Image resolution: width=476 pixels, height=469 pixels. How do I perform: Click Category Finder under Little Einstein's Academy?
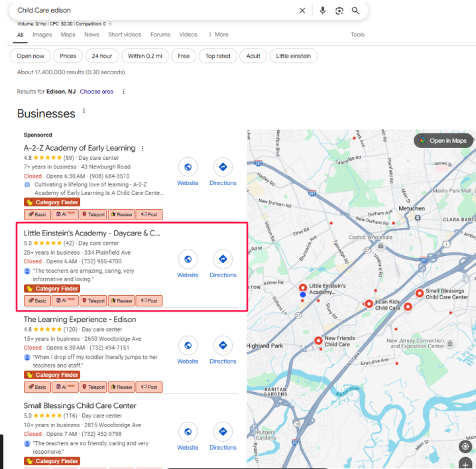[x=52, y=289]
